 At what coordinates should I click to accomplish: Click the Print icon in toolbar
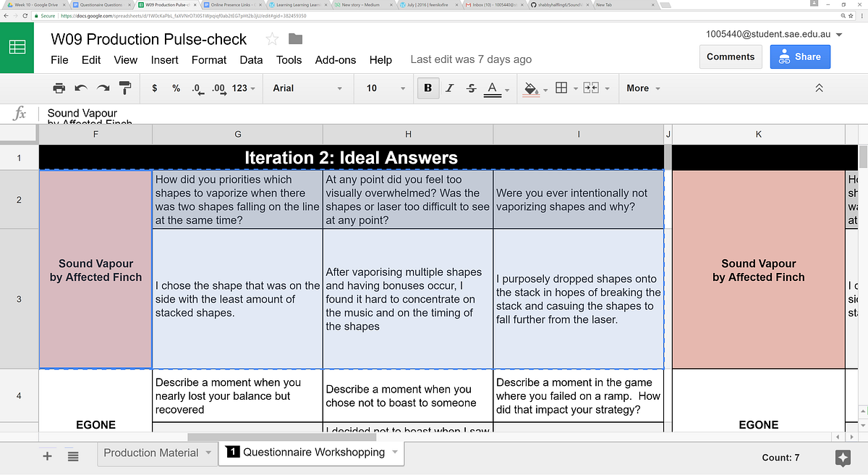click(x=59, y=88)
